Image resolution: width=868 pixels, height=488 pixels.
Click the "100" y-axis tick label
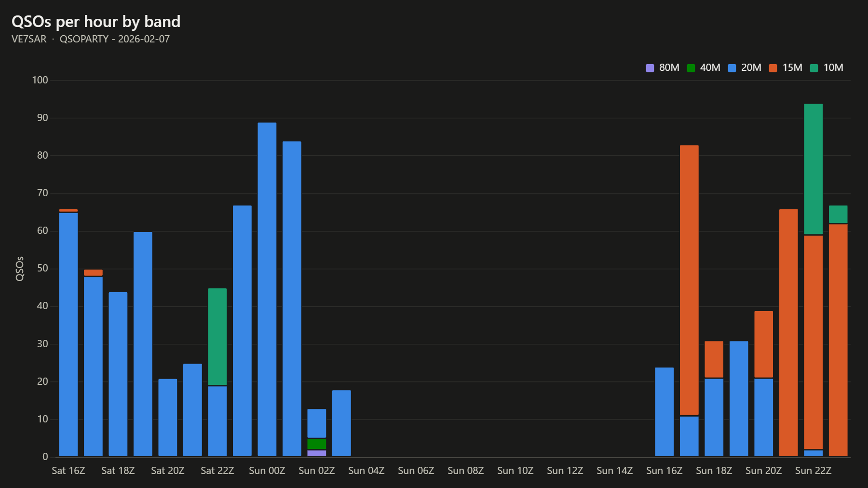(40, 80)
